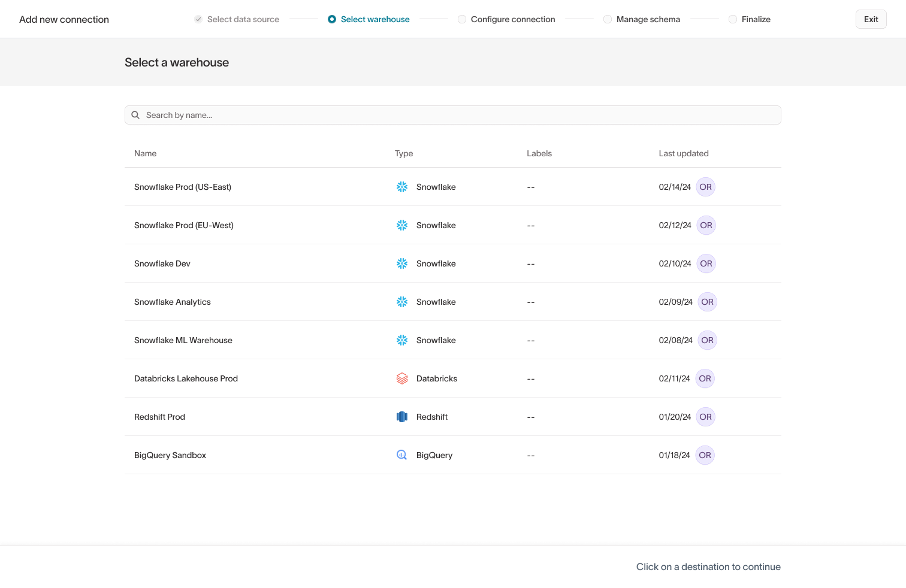Go to the Finalize step label
This screenshot has height=588, width=906.
point(756,19)
